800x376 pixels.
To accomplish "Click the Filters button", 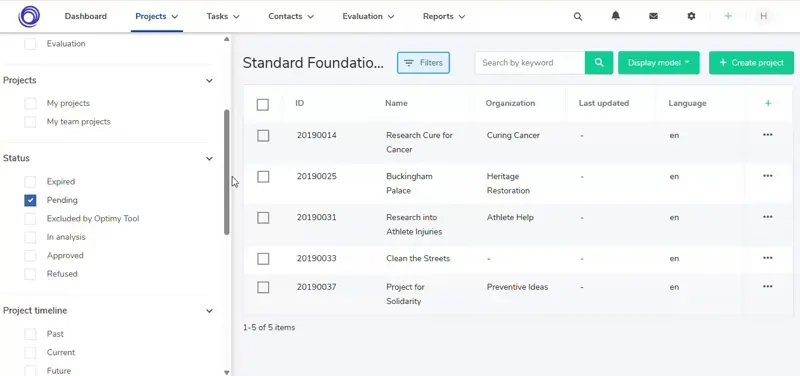I will [x=423, y=63].
